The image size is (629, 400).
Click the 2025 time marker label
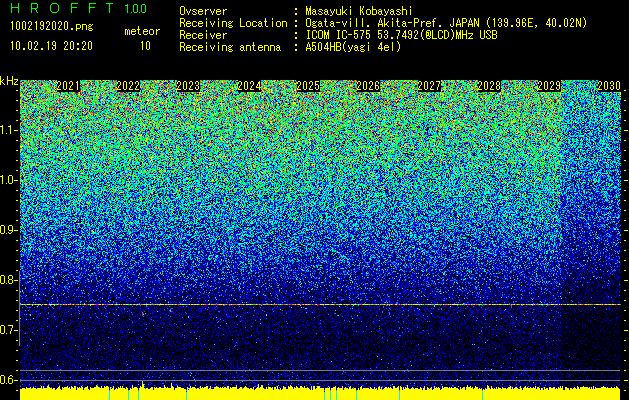coord(308,86)
